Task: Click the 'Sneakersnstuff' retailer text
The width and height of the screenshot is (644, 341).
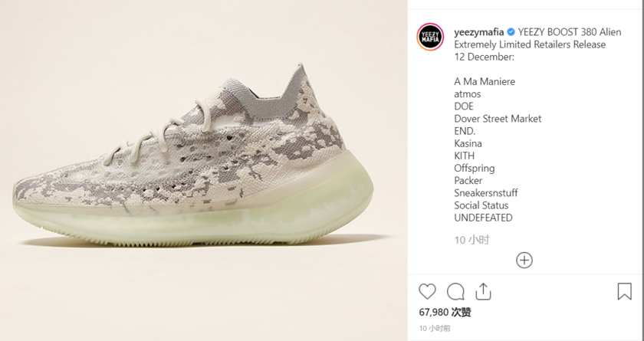Action: (x=486, y=193)
